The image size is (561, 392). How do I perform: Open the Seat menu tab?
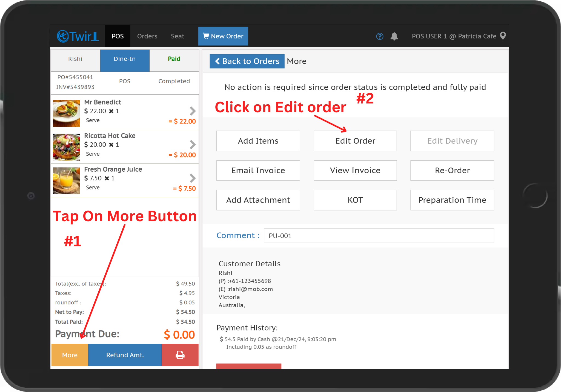coord(178,36)
